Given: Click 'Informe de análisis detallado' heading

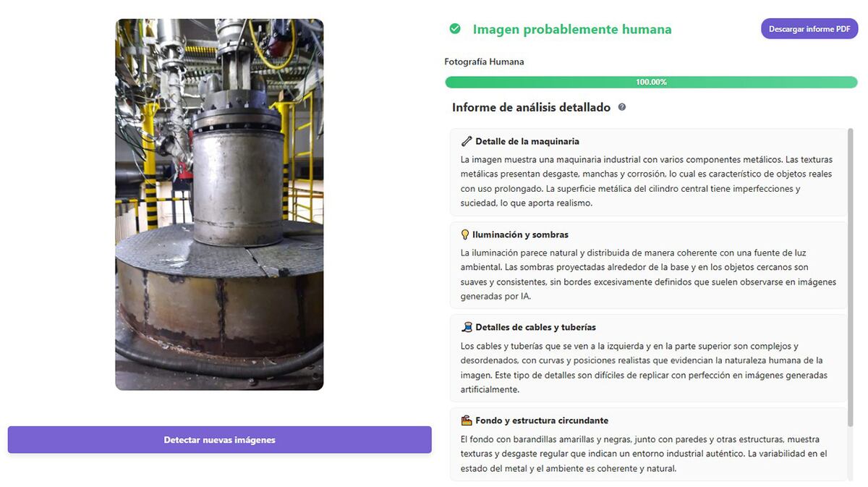Looking at the screenshot, I should pos(532,107).
